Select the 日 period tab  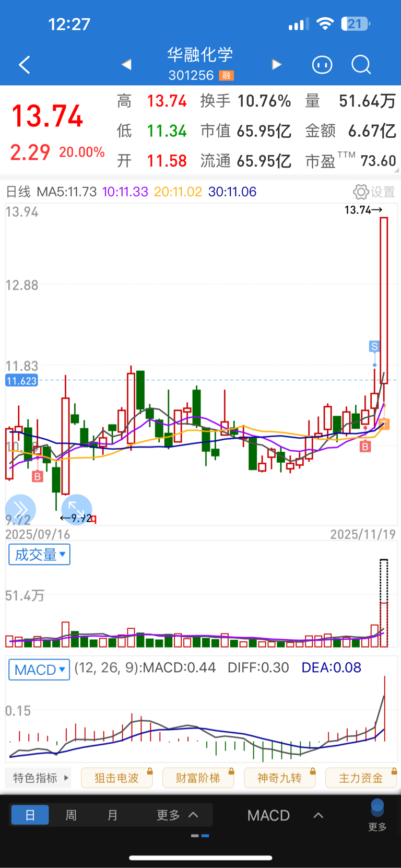click(30, 815)
